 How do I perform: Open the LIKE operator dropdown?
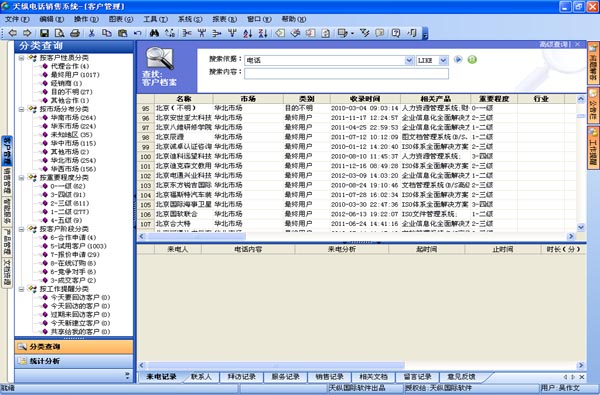[443, 60]
